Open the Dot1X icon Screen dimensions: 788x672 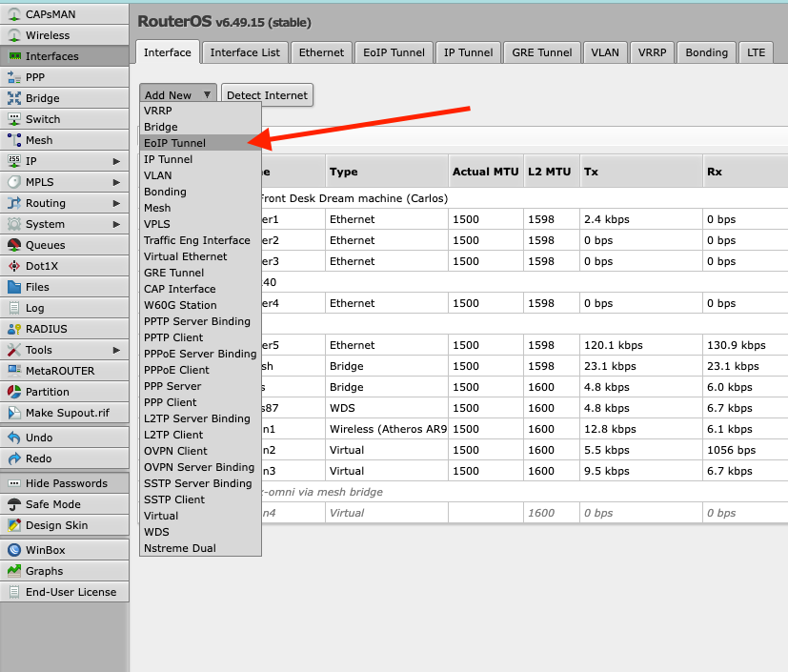tap(14, 266)
